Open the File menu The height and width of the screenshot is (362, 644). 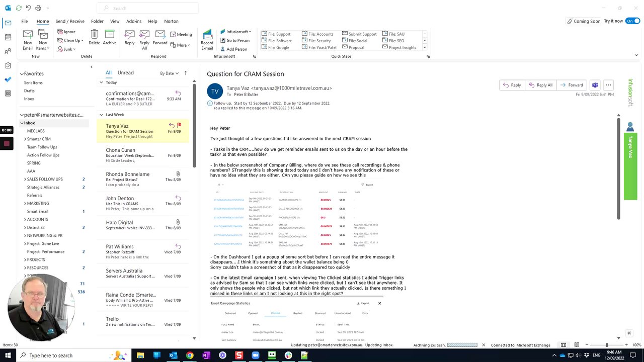(x=25, y=21)
